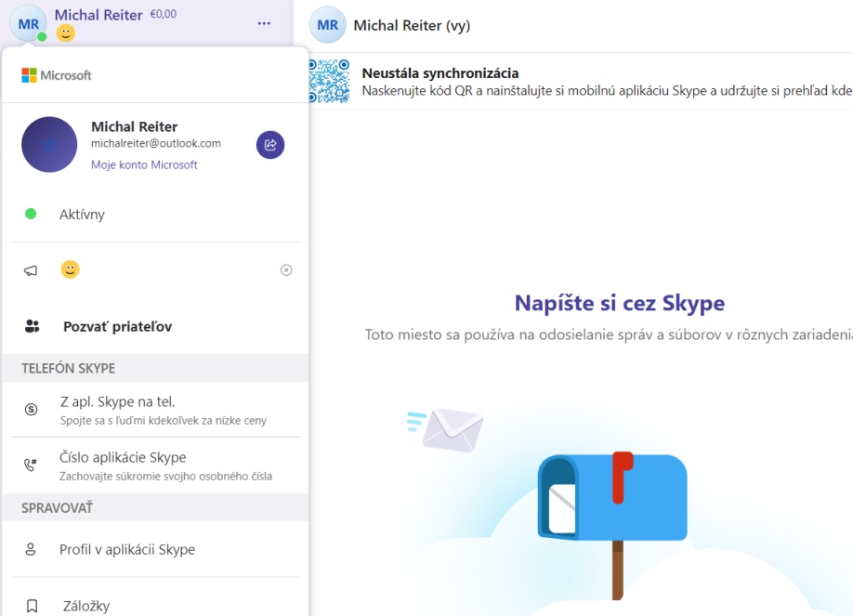Open Číslo aplikácie Skype entry
Image resolution: width=853 pixels, height=616 pixels.
click(x=123, y=458)
